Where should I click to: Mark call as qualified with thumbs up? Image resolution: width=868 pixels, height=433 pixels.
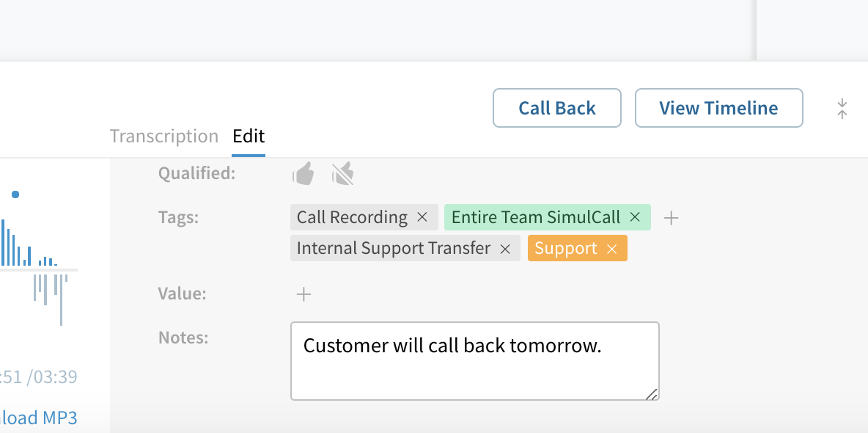(x=304, y=173)
